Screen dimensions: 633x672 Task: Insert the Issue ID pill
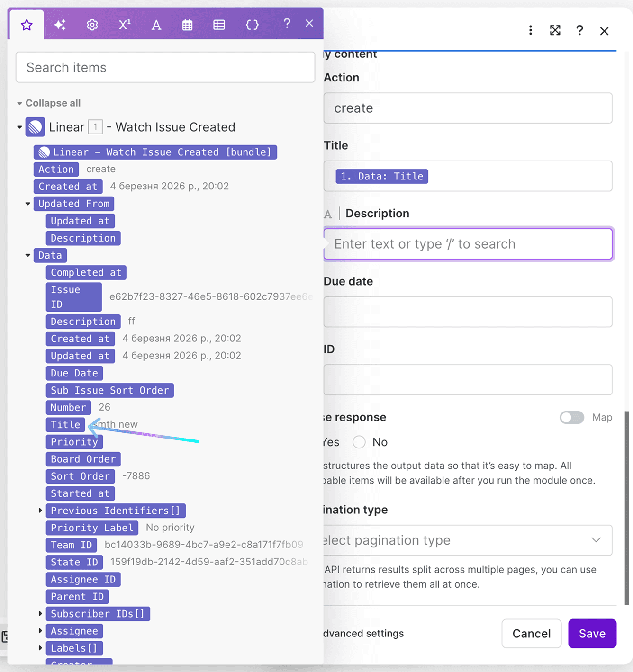coord(73,297)
